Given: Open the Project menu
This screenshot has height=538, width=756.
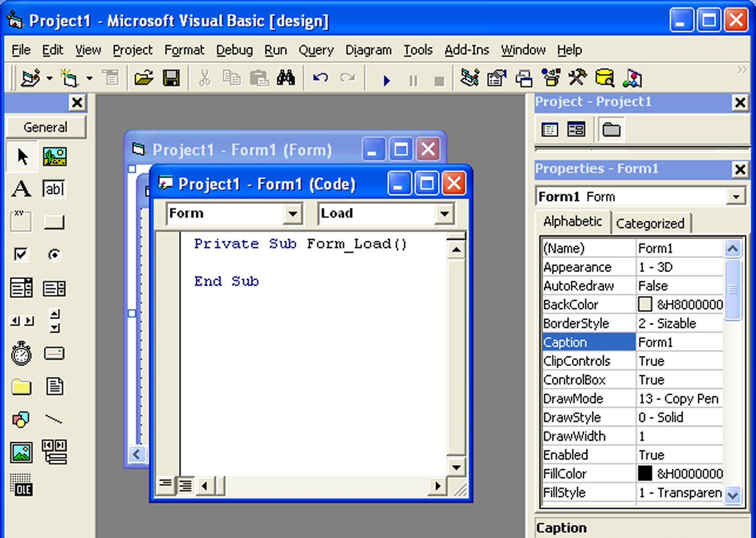Looking at the screenshot, I should coord(133,50).
